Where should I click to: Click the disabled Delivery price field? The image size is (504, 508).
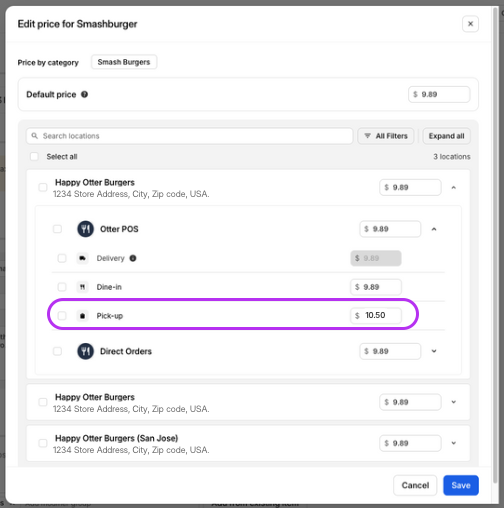pyautogui.click(x=376, y=258)
